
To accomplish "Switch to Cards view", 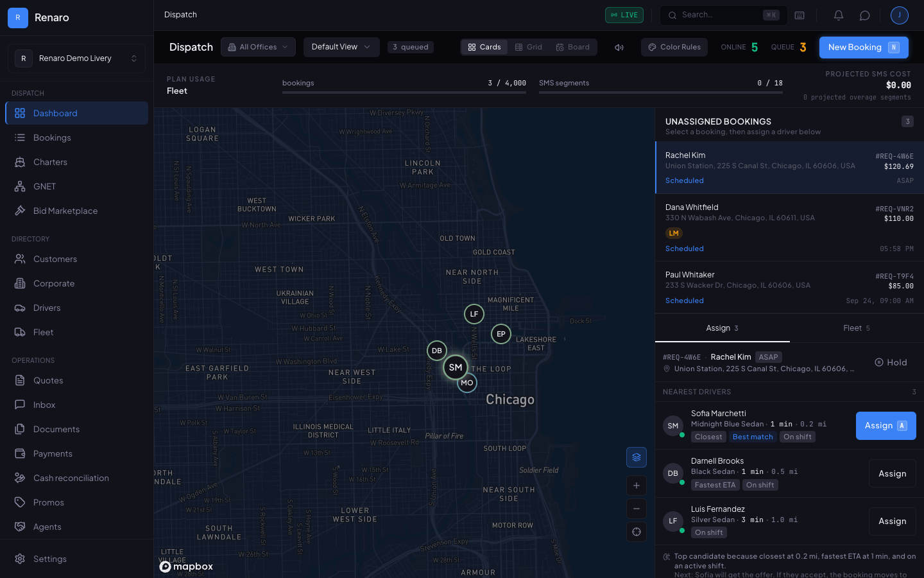I will pyautogui.click(x=484, y=47).
